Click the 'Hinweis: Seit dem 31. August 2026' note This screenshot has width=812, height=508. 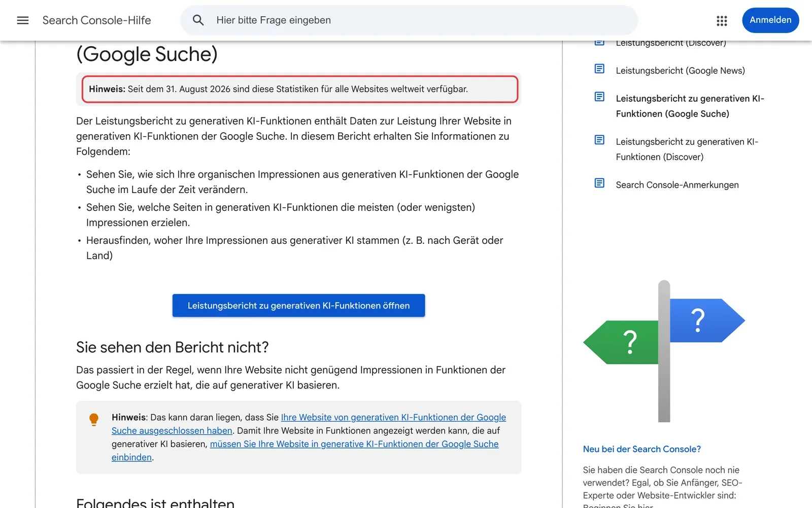(299, 89)
